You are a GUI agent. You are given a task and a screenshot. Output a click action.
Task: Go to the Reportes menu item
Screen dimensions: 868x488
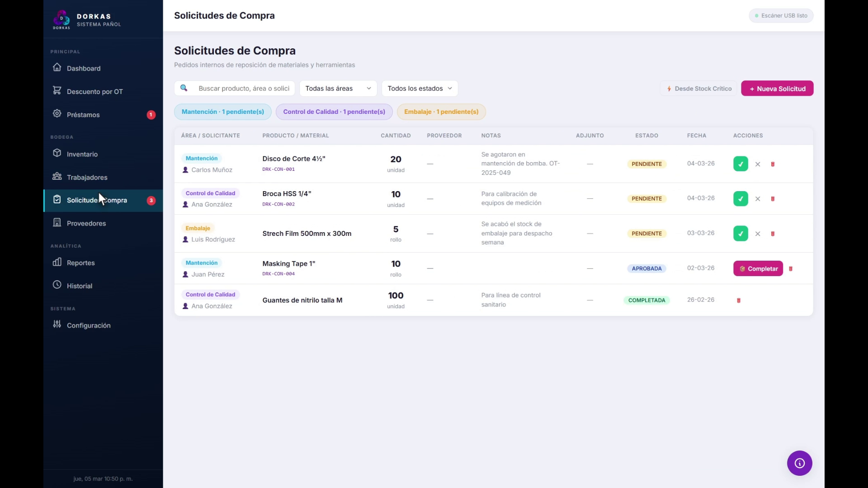pyautogui.click(x=80, y=263)
